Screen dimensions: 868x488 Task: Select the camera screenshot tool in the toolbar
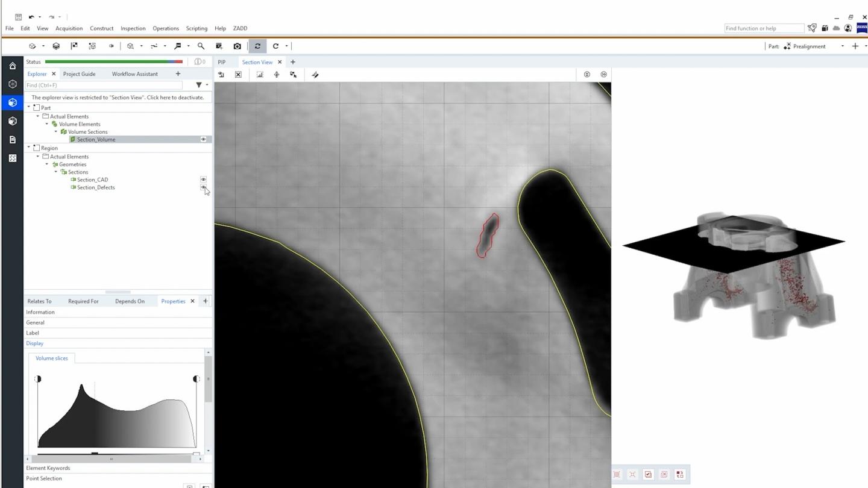pos(237,46)
